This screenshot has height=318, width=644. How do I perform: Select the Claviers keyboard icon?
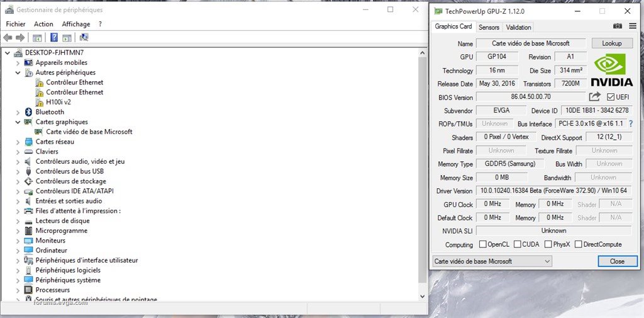coord(28,151)
